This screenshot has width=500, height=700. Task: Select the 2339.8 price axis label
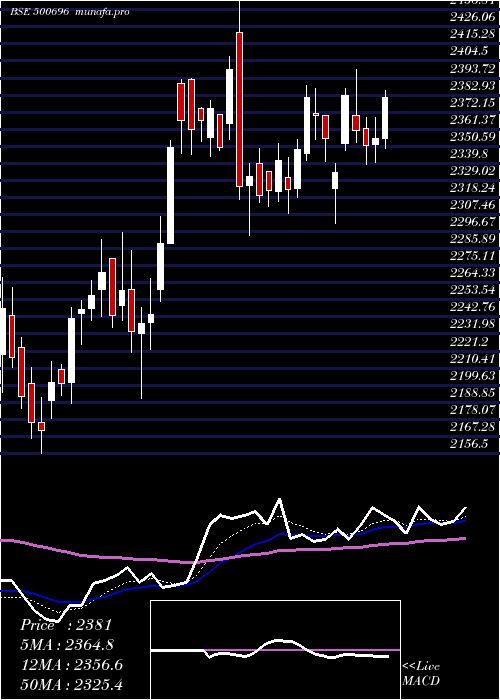coord(469,154)
